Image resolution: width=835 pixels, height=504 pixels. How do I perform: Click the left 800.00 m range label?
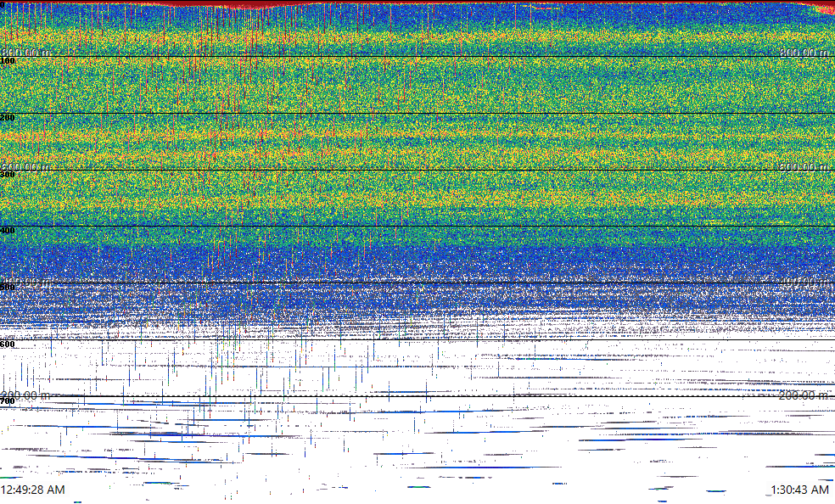coord(25,53)
